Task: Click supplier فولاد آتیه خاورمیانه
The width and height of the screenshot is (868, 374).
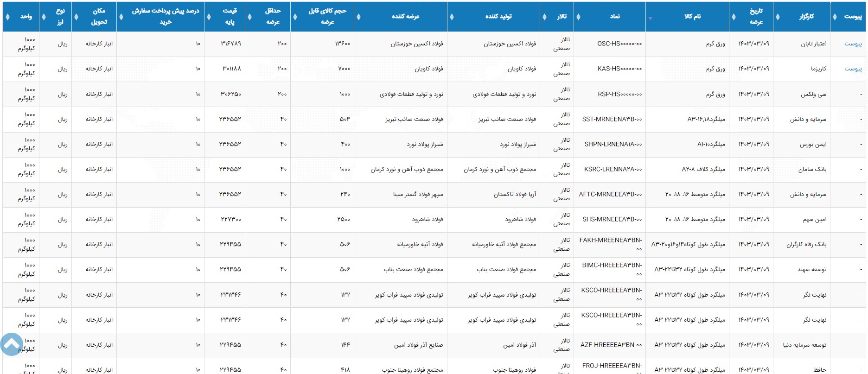Action: (x=420, y=244)
